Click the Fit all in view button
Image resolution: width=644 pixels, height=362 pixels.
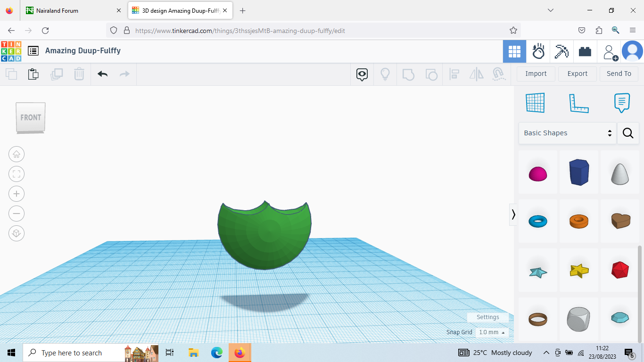(x=17, y=174)
